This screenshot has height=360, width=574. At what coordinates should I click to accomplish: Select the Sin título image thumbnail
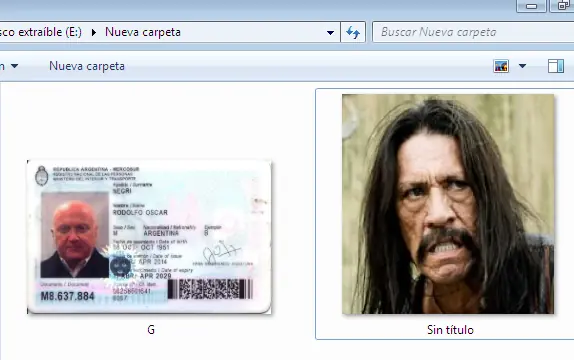point(448,204)
